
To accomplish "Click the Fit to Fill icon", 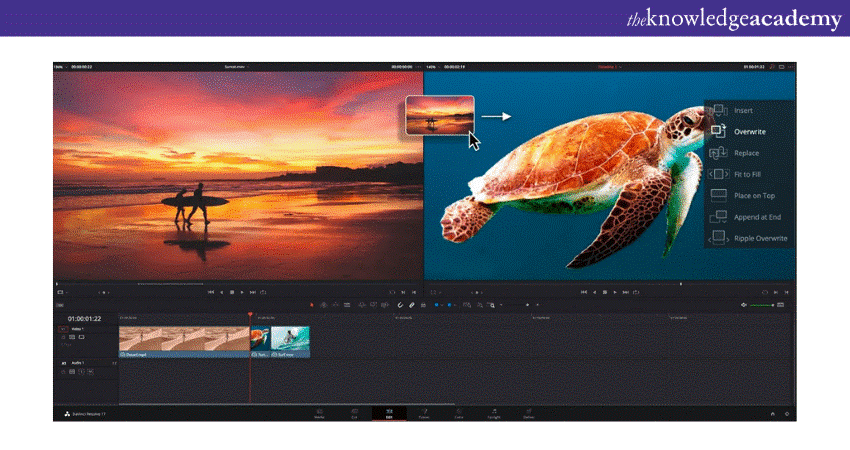I will point(719,174).
